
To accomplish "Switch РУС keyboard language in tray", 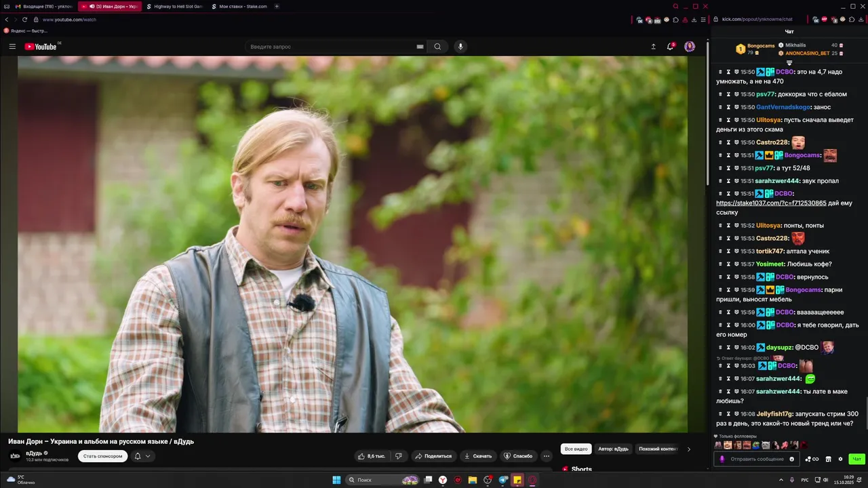I will pyautogui.click(x=805, y=480).
